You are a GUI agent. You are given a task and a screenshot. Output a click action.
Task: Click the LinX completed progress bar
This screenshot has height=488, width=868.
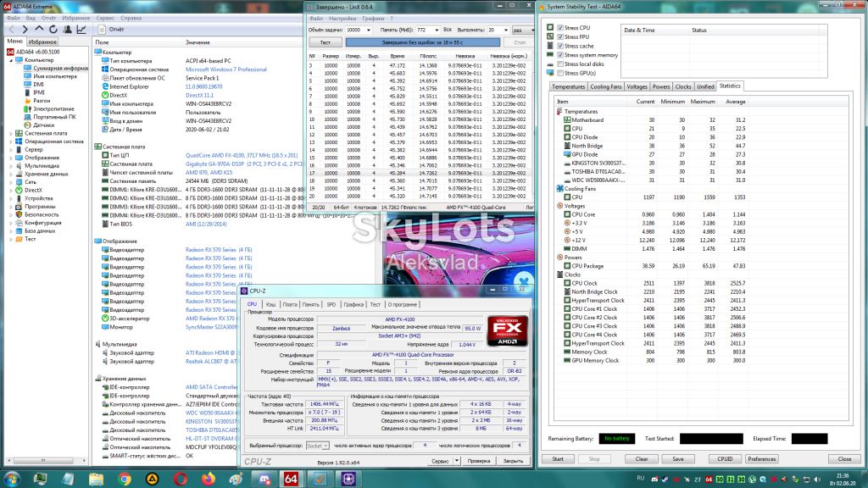423,42
